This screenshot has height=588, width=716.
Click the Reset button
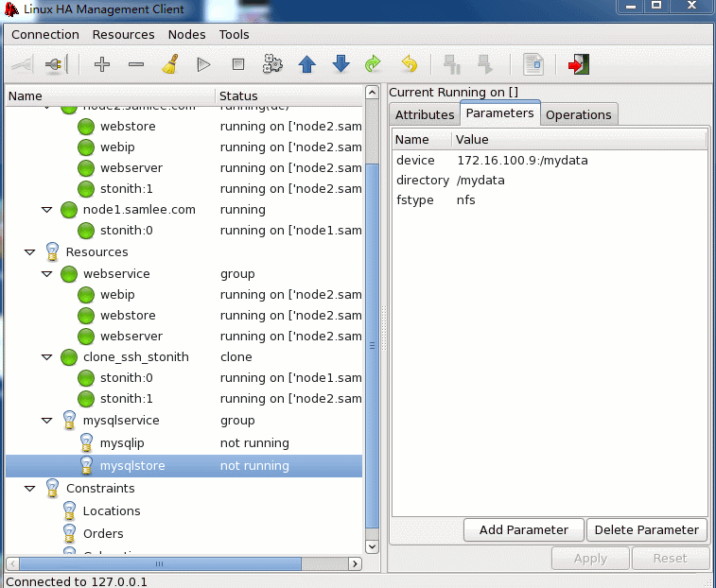(x=670, y=559)
